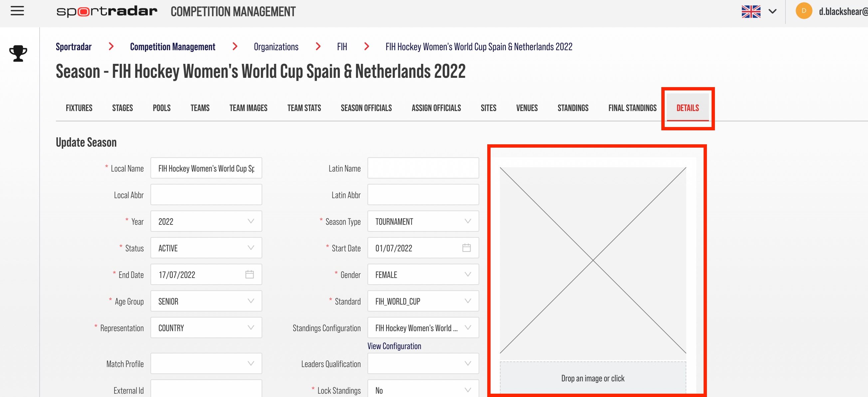Click the View Configuration link

click(x=394, y=346)
